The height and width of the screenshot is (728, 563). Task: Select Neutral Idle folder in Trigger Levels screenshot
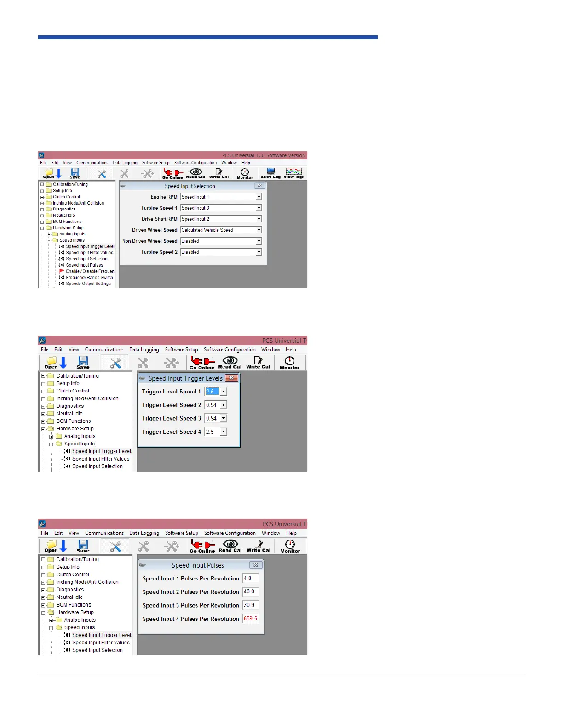pyautogui.click(x=69, y=414)
